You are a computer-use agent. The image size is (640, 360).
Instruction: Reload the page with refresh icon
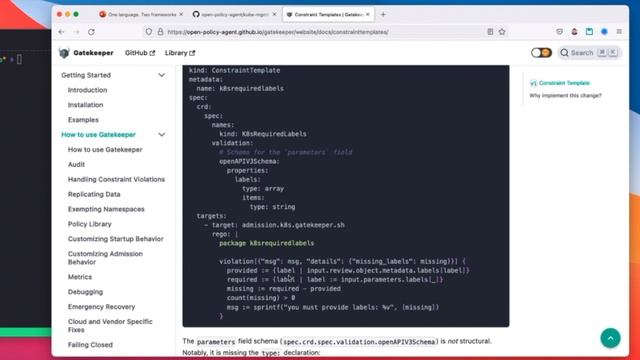tap(91, 32)
